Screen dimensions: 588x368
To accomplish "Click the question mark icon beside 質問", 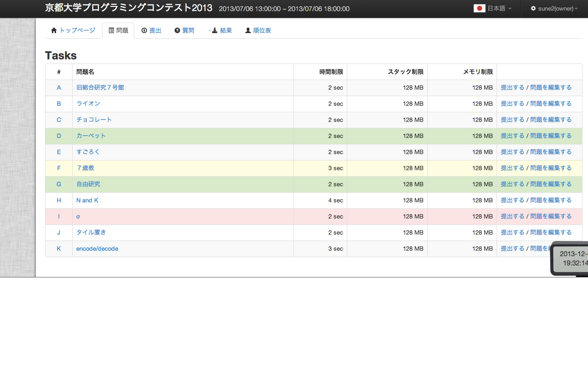I will tap(177, 30).
